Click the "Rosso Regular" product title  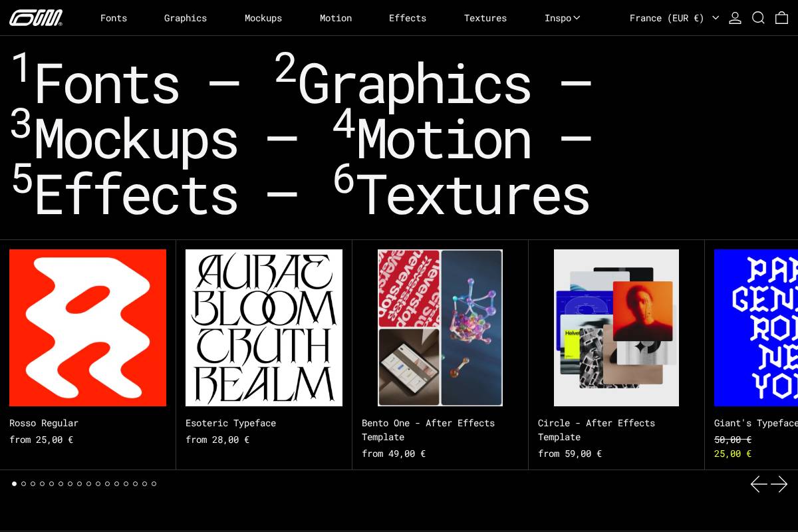click(x=44, y=423)
